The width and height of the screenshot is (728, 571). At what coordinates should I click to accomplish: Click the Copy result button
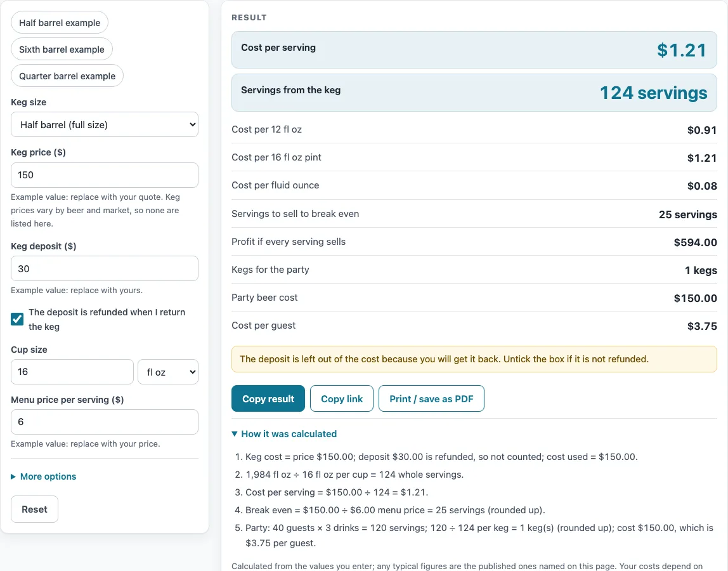click(x=268, y=398)
